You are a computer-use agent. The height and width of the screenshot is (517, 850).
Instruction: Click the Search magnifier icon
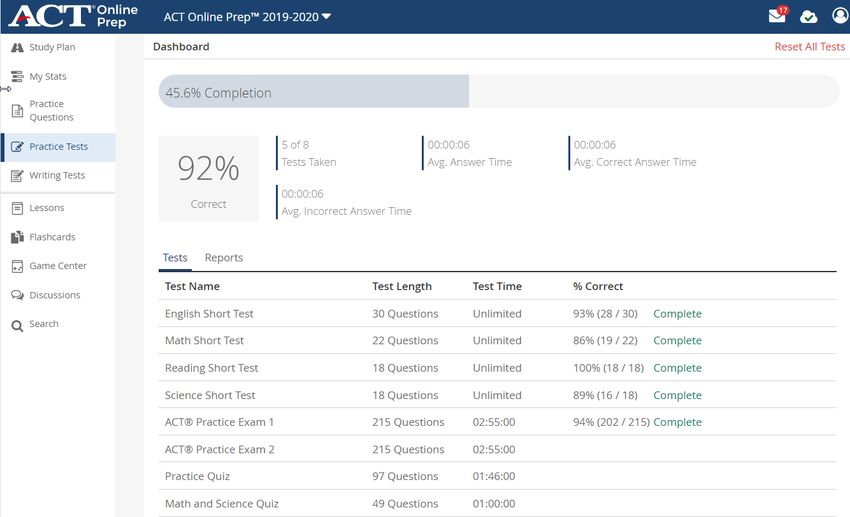coord(17,326)
